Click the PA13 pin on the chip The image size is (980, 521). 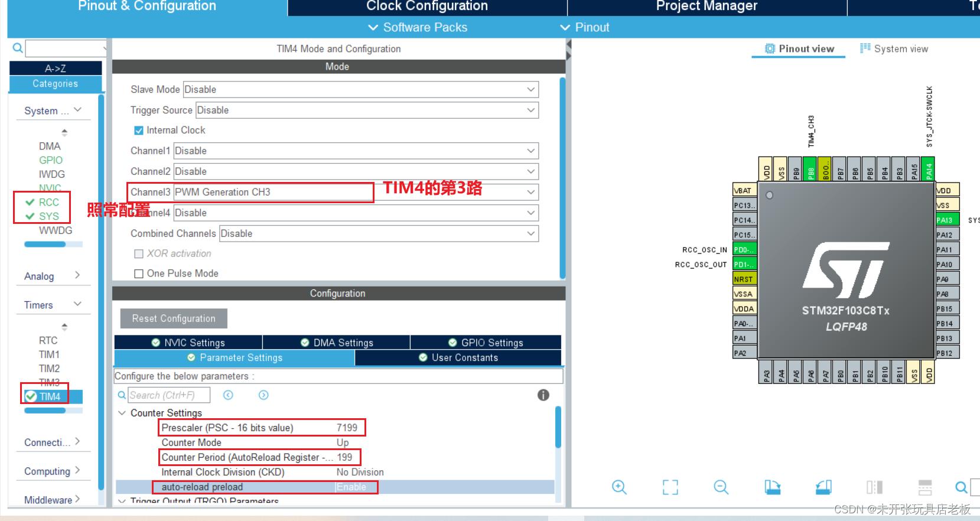tap(948, 220)
